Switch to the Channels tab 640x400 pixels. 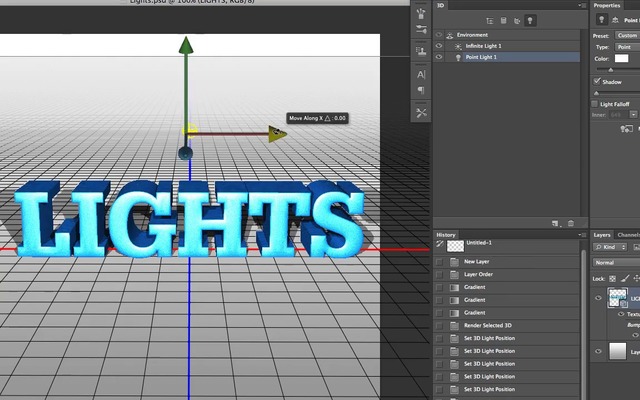click(x=629, y=235)
